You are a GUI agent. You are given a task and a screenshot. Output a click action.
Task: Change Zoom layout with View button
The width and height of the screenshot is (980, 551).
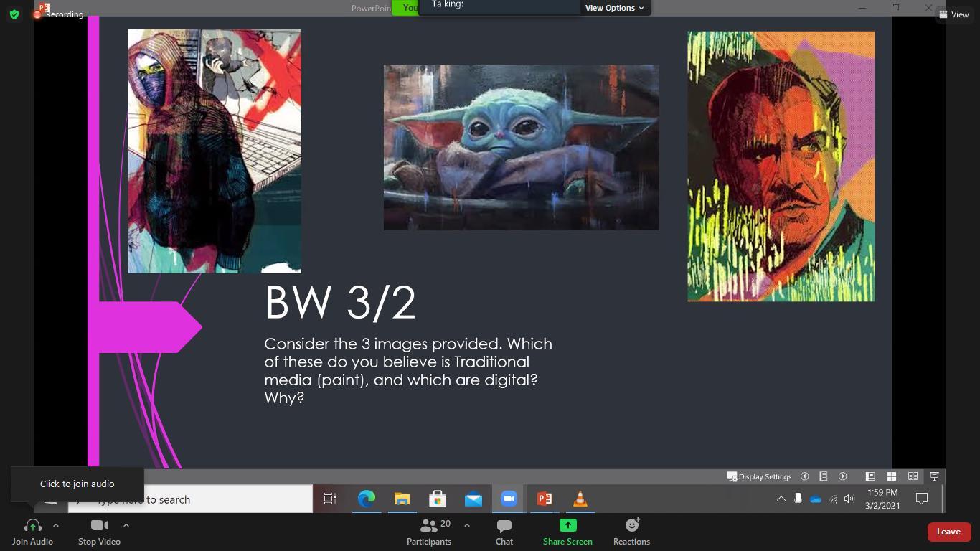tap(954, 14)
